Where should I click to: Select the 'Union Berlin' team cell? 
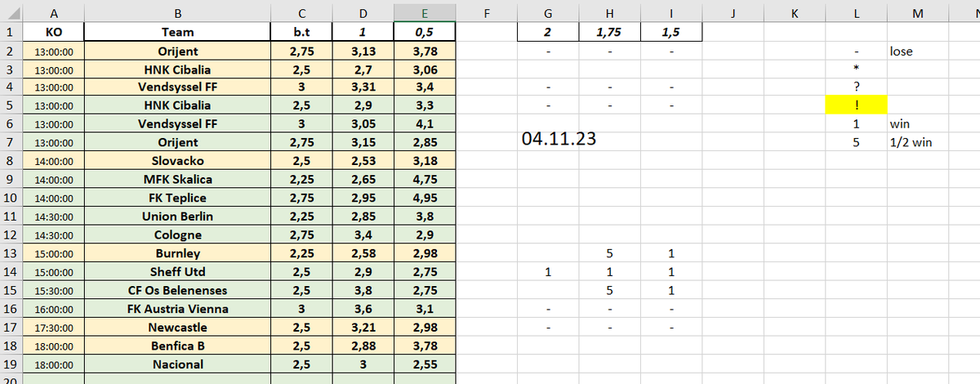click(177, 217)
